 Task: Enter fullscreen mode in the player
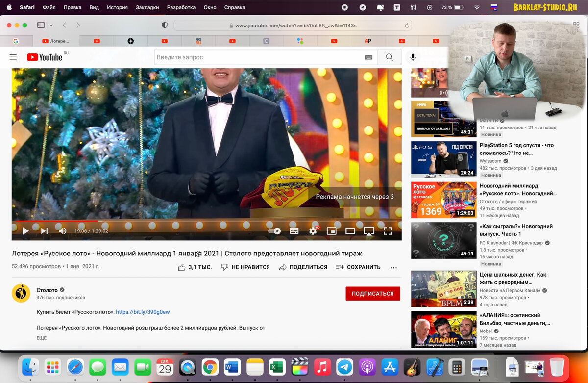pyautogui.click(x=388, y=231)
